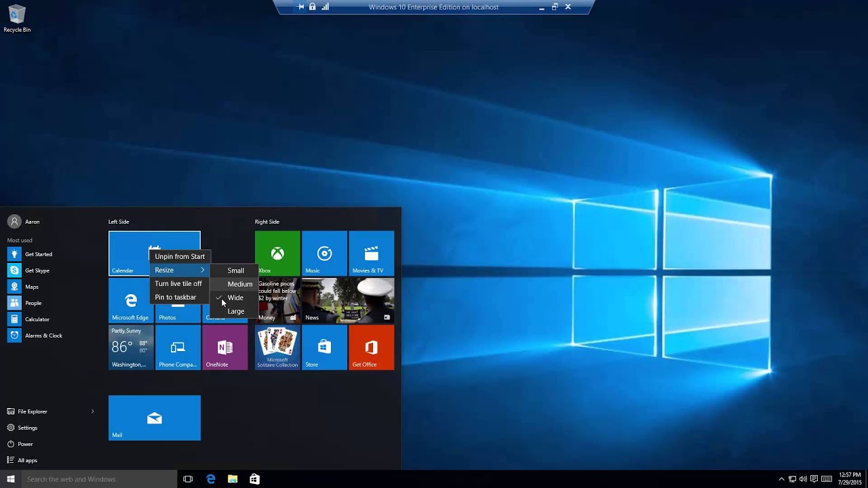Select Unpin from Start in context menu
The image size is (868, 488).
coord(180,256)
